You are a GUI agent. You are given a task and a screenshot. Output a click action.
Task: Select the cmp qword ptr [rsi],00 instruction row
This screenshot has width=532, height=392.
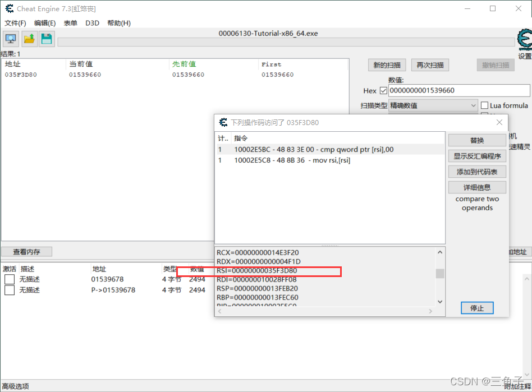pyautogui.click(x=330, y=150)
